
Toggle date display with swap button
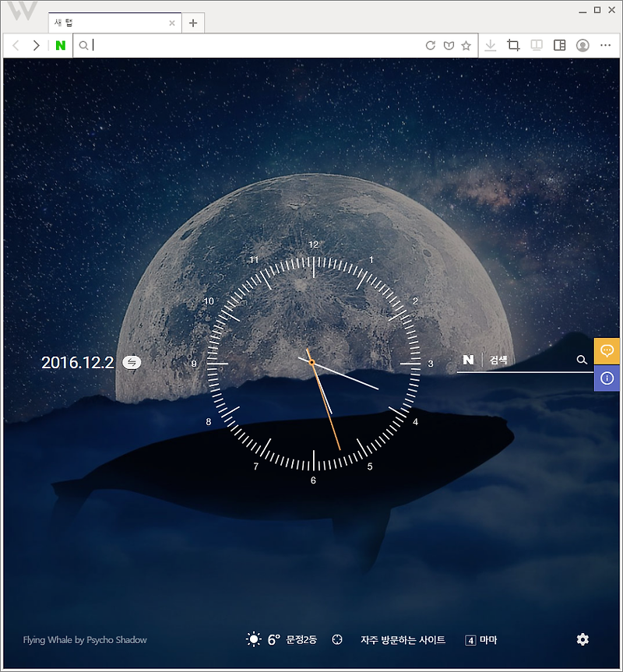click(x=132, y=363)
